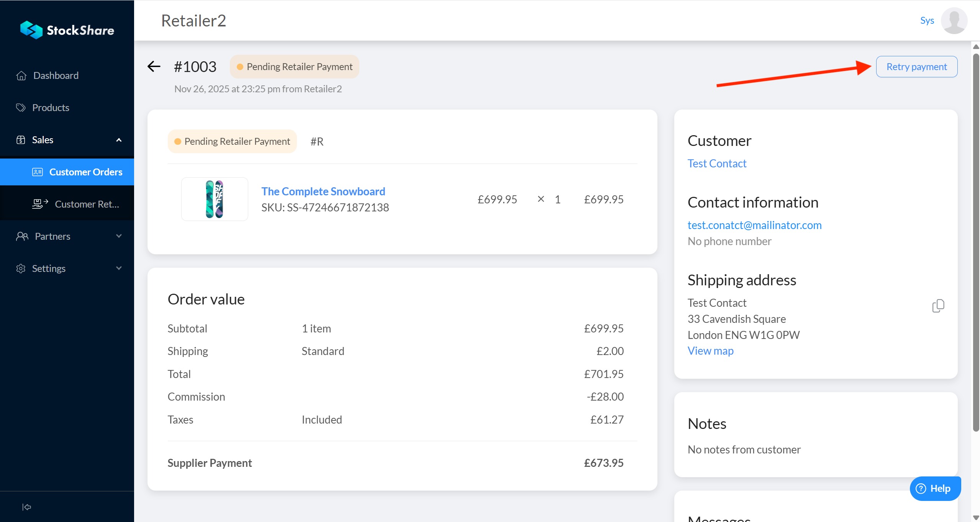Collapse the Sales menu chevron
Image resolution: width=980 pixels, height=522 pixels.
coord(119,140)
